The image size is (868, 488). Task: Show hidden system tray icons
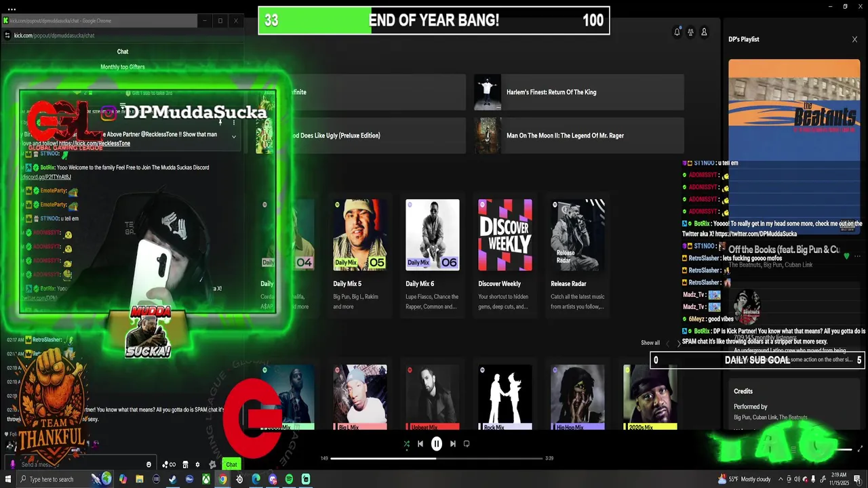point(781,479)
